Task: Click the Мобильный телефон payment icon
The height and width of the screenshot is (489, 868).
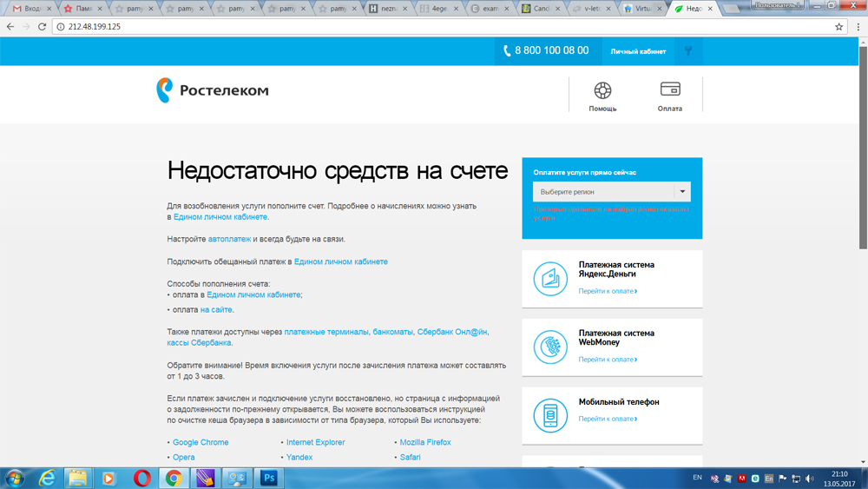Action: 550,415
